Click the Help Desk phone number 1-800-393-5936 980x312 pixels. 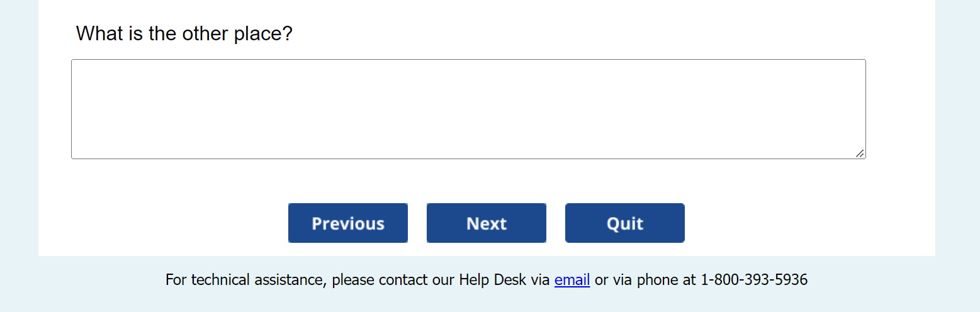point(753,280)
